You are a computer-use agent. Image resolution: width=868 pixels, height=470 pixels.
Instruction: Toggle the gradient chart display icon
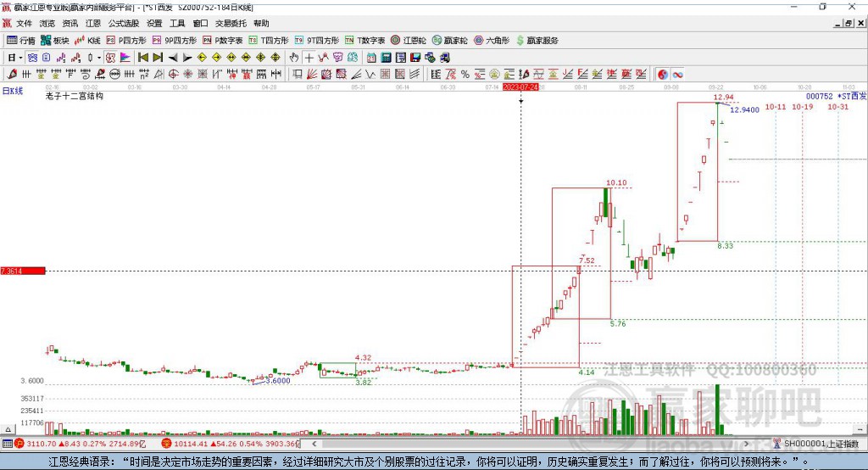click(x=125, y=58)
